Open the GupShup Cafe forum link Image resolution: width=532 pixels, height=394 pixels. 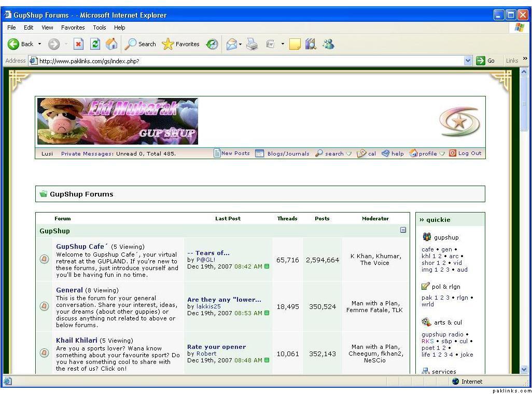pyautogui.click(x=80, y=247)
